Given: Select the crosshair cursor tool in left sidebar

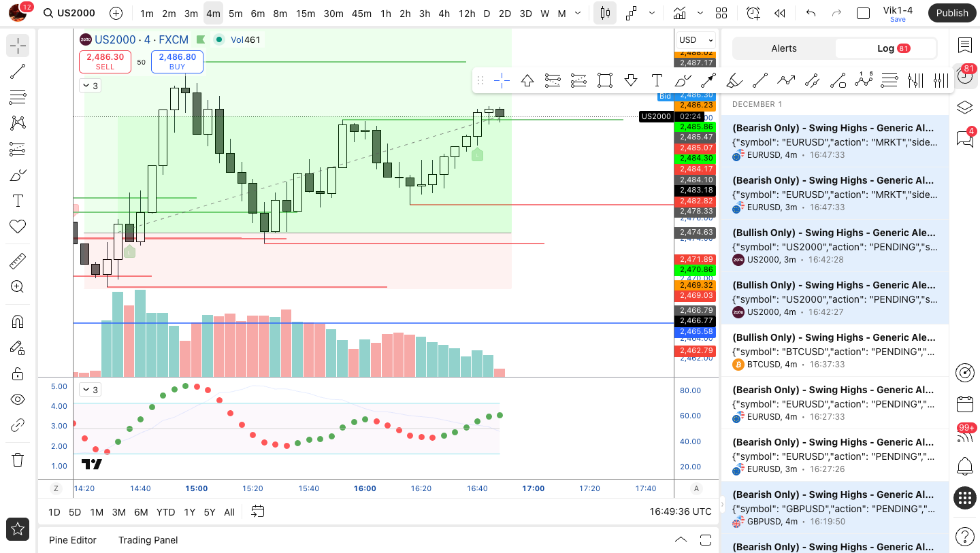Looking at the screenshot, I should (x=18, y=46).
